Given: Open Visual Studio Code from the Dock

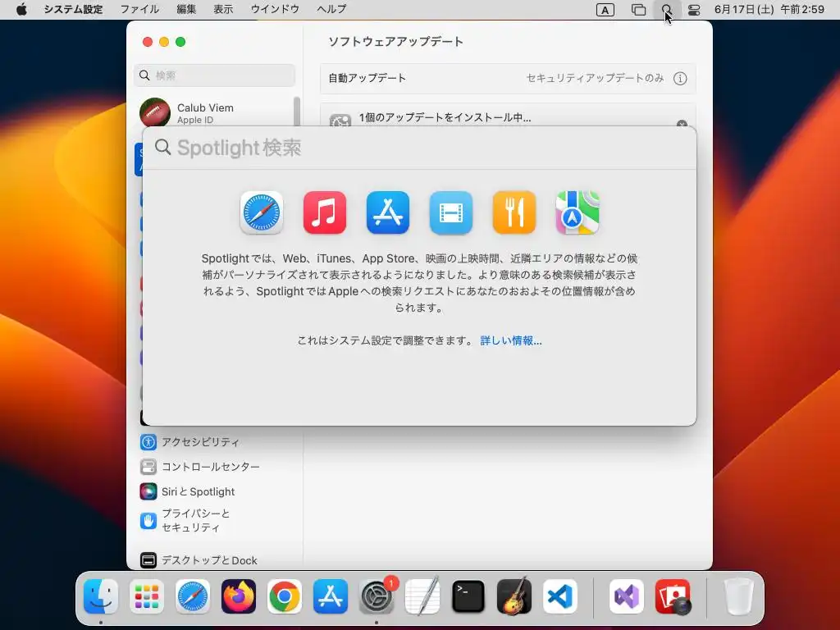Looking at the screenshot, I should [x=559, y=596].
